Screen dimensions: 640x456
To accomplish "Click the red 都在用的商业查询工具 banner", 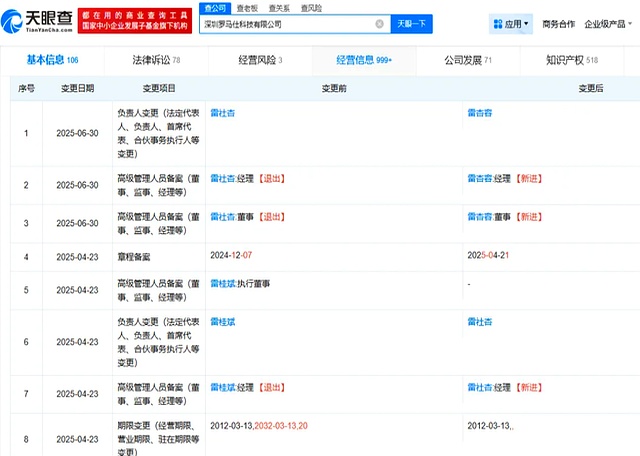I will (x=135, y=21).
